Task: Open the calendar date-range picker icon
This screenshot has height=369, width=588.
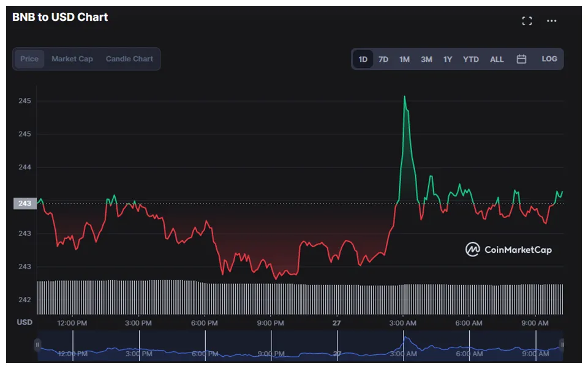Action: tap(522, 59)
